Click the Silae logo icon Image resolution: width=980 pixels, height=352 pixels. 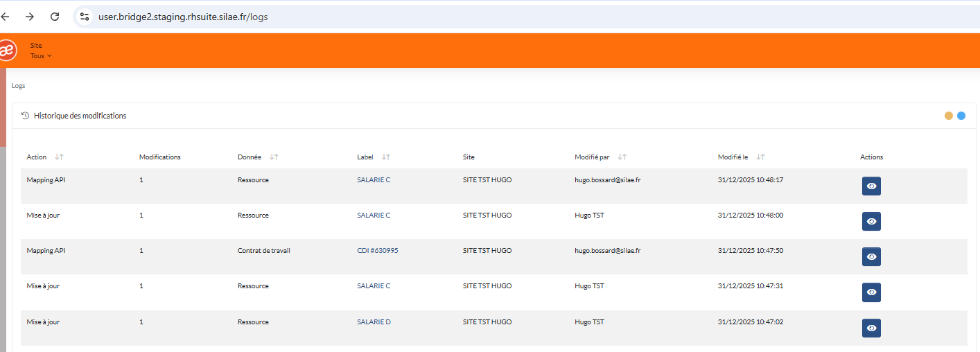(x=7, y=51)
